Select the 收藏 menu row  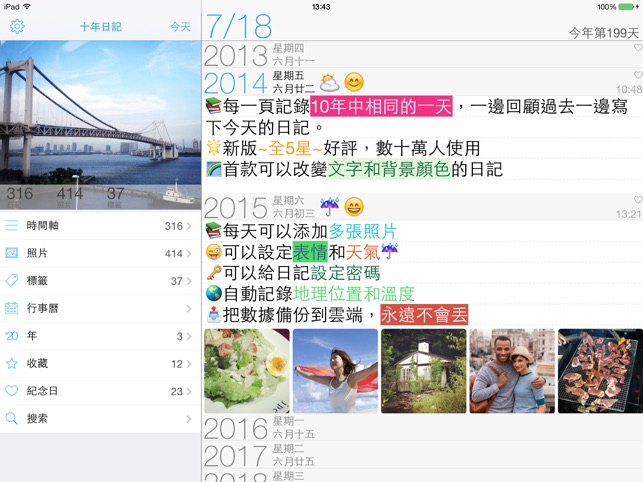pos(100,363)
